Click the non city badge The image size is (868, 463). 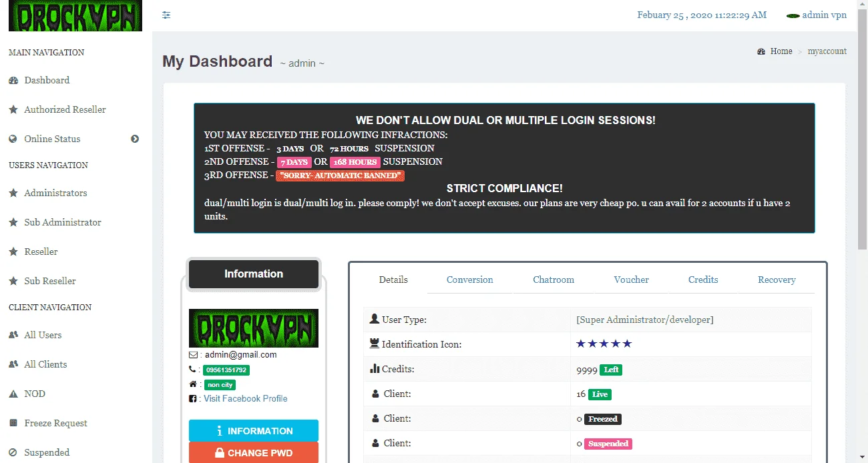pyautogui.click(x=220, y=385)
